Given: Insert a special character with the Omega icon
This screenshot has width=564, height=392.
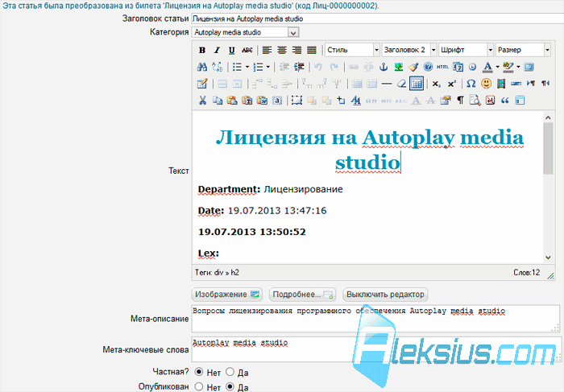Looking at the screenshot, I should coord(471,84).
